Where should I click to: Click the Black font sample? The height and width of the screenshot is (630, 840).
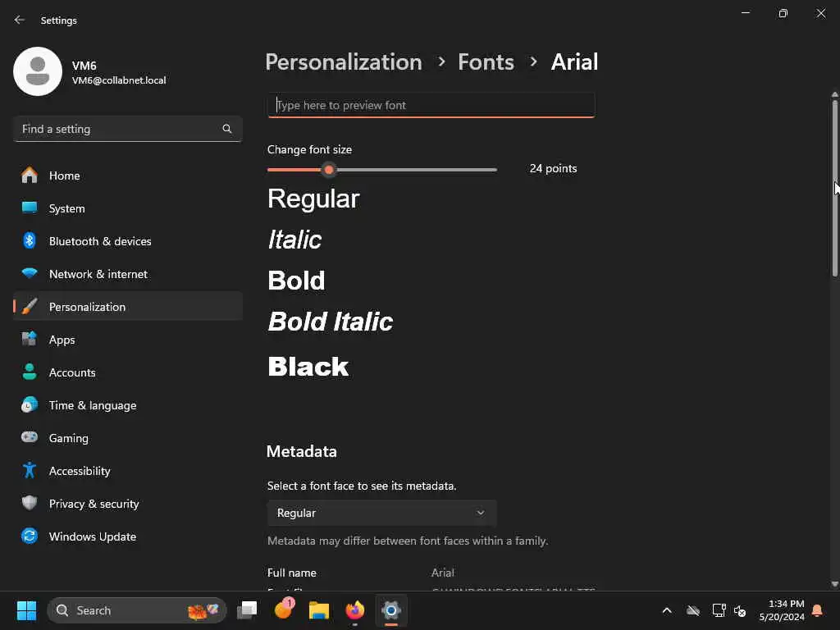308,367
